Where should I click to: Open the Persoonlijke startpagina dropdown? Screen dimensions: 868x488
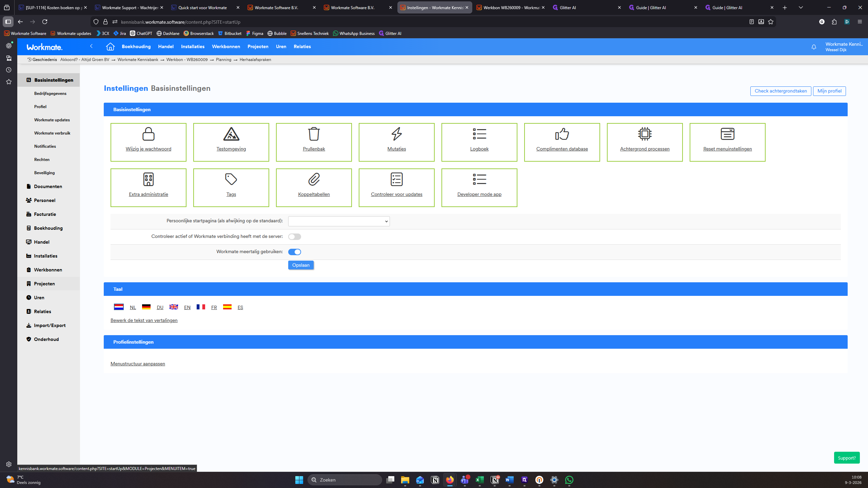[x=339, y=221]
